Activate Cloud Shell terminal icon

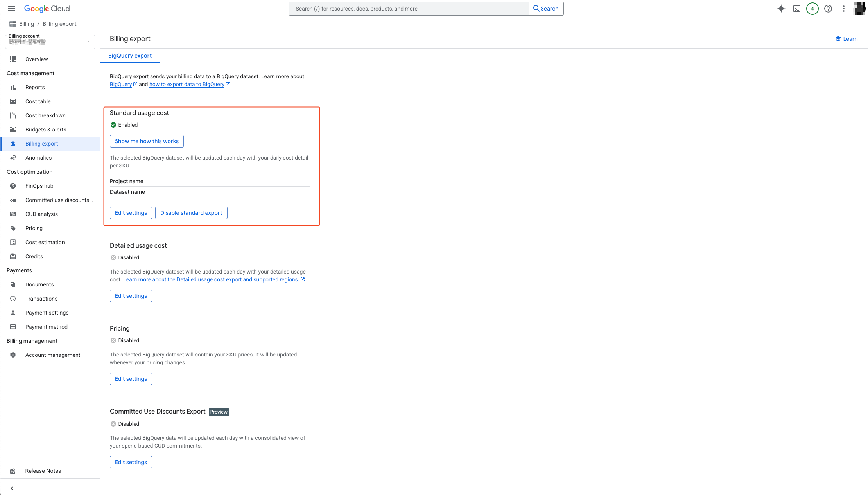click(x=796, y=9)
